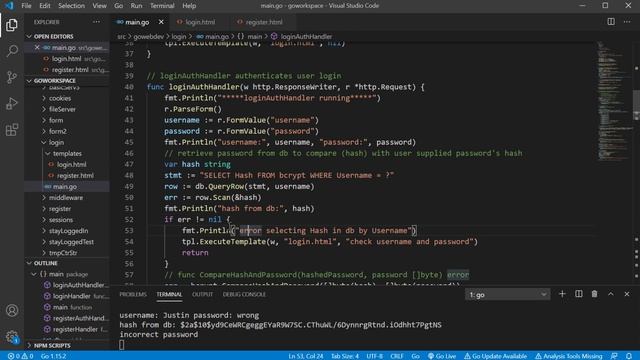
Task: Close the terminal panel
Action: 627,294
